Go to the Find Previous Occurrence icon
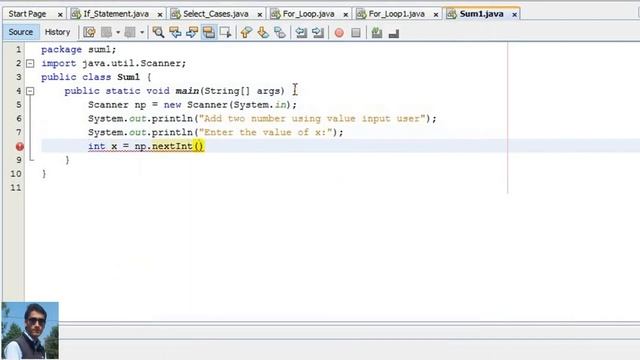Image resolution: width=640 pixels, height=360 pixels. point(175,32)
